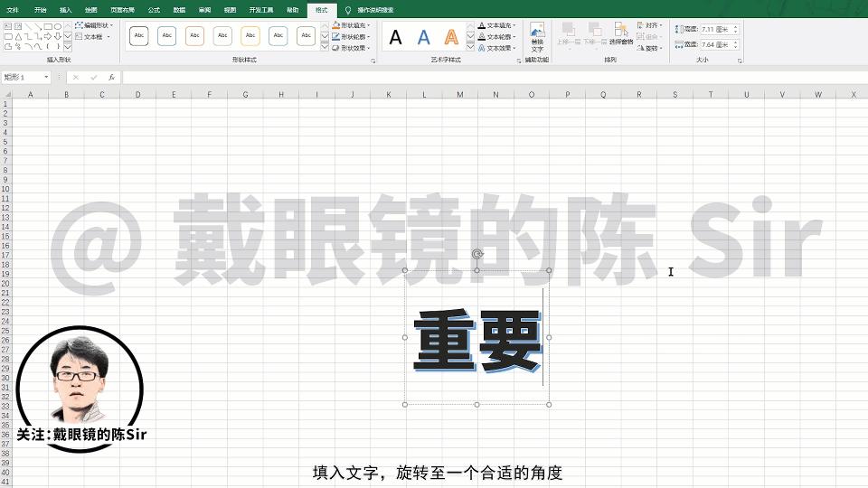Switch to the 开发工具 tab
Screen dimensions: 868x488
click(x=261, y=10)
